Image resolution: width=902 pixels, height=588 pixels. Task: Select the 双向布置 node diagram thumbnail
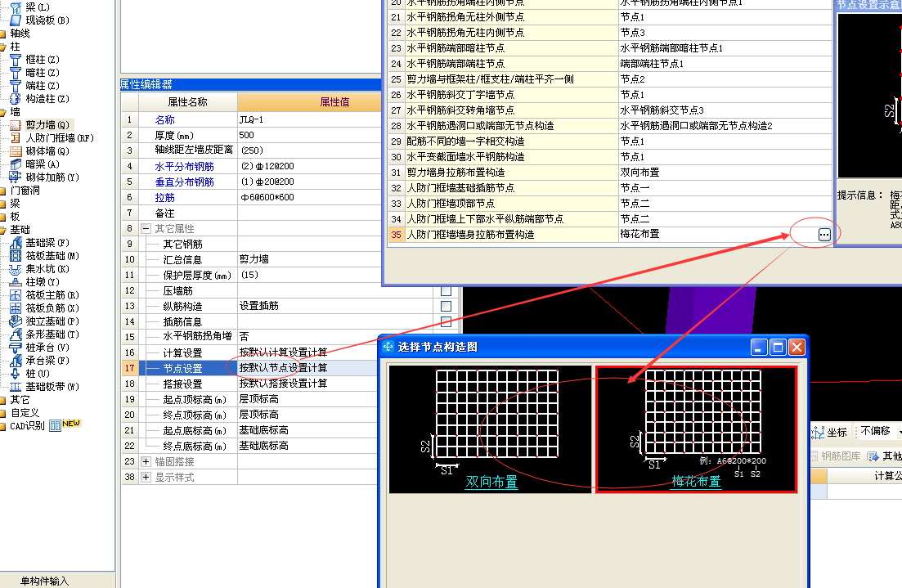[x=490, y=429]
